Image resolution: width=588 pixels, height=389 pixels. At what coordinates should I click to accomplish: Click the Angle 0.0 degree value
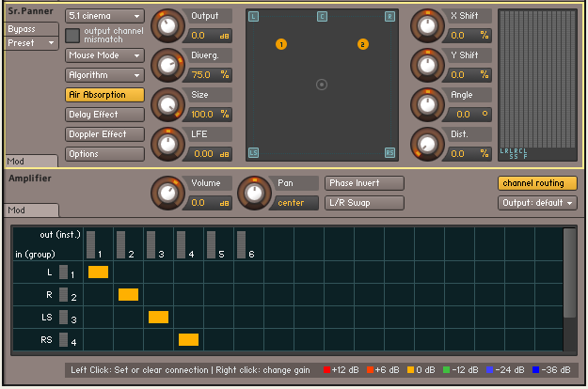[x=469, y=115]
